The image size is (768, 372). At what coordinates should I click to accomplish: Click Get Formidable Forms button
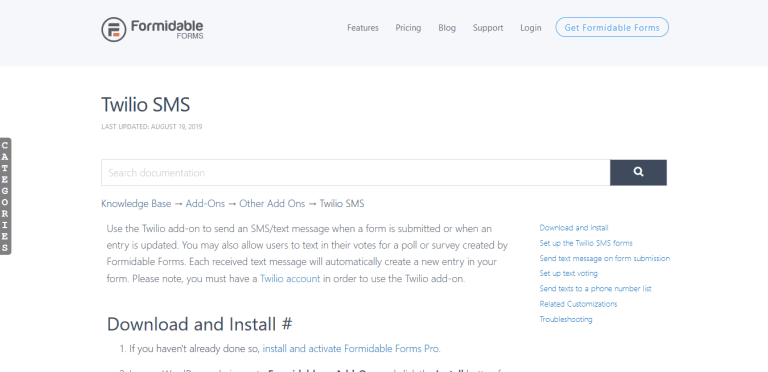click(x=612, y=27)
